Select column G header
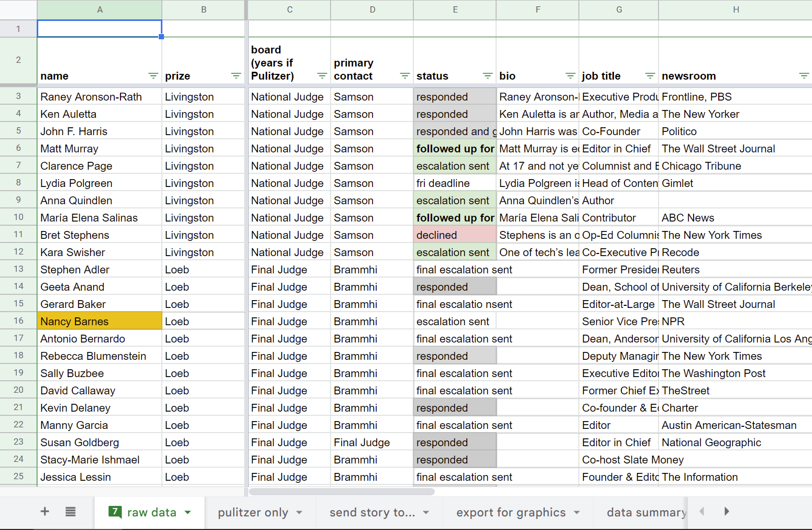This screenshot has height=530, width=812. tap(619, 9)
